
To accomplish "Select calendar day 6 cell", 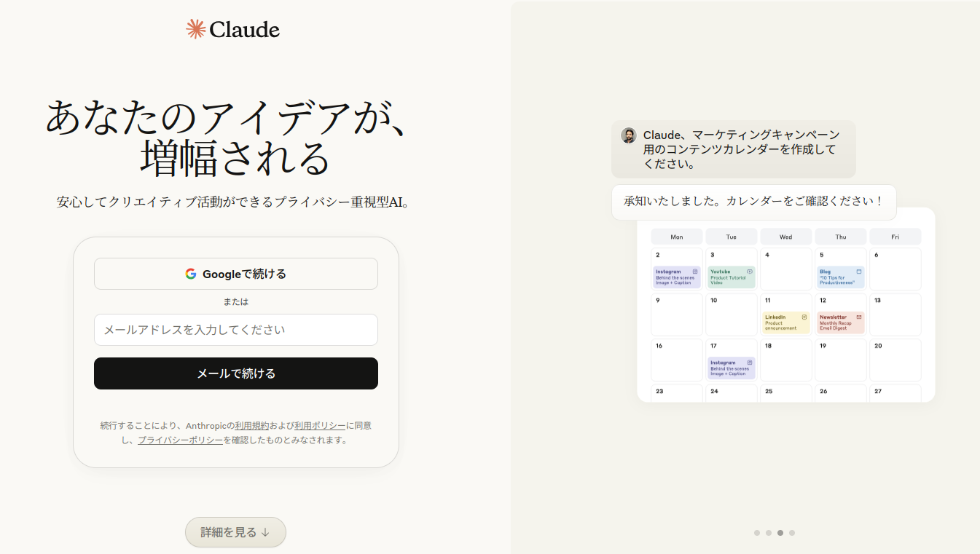I will [x=895, y=269].
